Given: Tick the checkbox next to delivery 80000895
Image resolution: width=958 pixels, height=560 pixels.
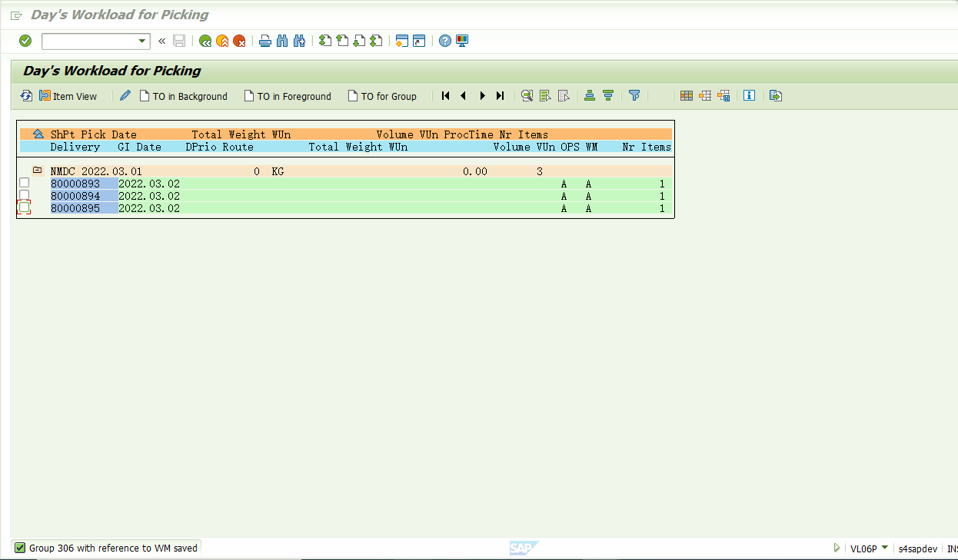Looking at the screenshot, I should [24, 207].
